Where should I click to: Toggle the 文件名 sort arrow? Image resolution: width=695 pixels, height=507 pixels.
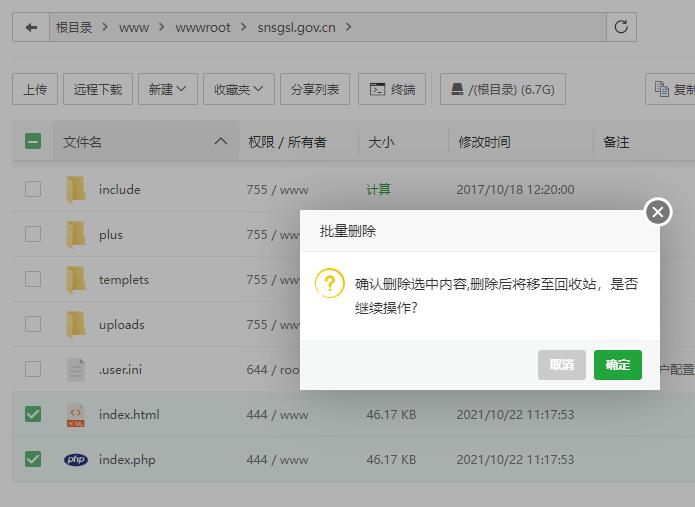click(x=221, y=141)
